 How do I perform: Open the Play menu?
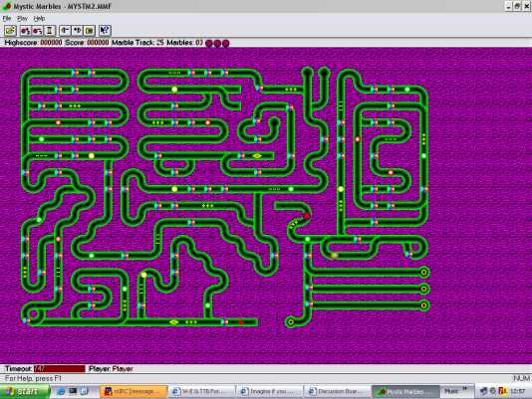[22, 18]
